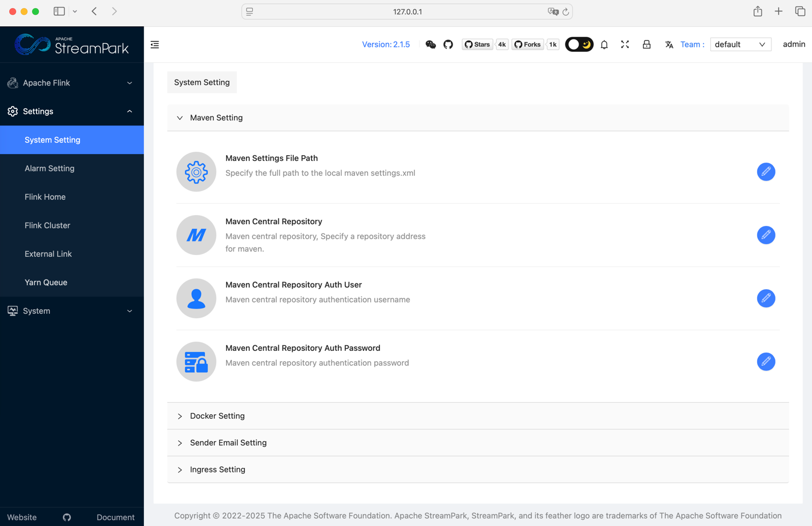The height and width of the screenshot is (526, 812).
Task: Click the browser address bar
Action: [x=407, y=11]
